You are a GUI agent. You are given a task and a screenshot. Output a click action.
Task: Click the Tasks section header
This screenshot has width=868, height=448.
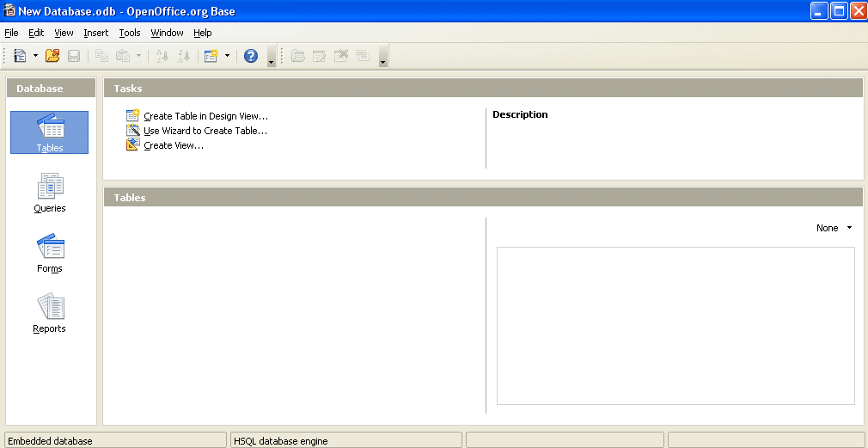coord(483,88)
